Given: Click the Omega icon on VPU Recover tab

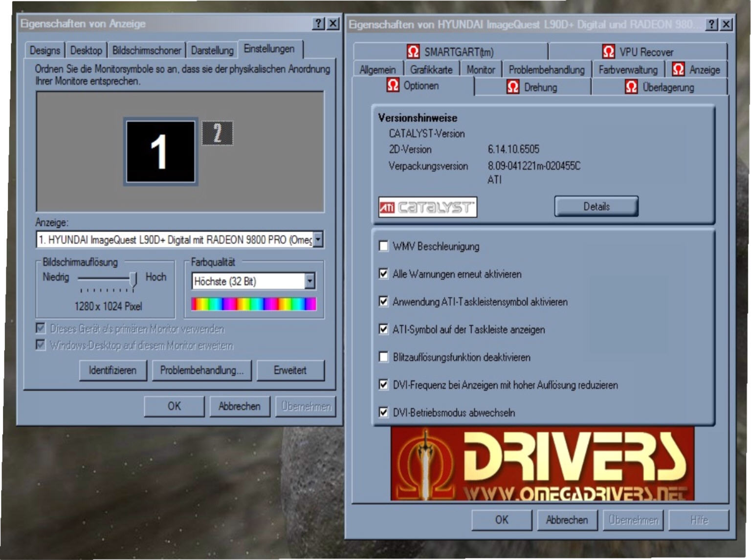Looking at the screenshot, I should pos(608,51).
